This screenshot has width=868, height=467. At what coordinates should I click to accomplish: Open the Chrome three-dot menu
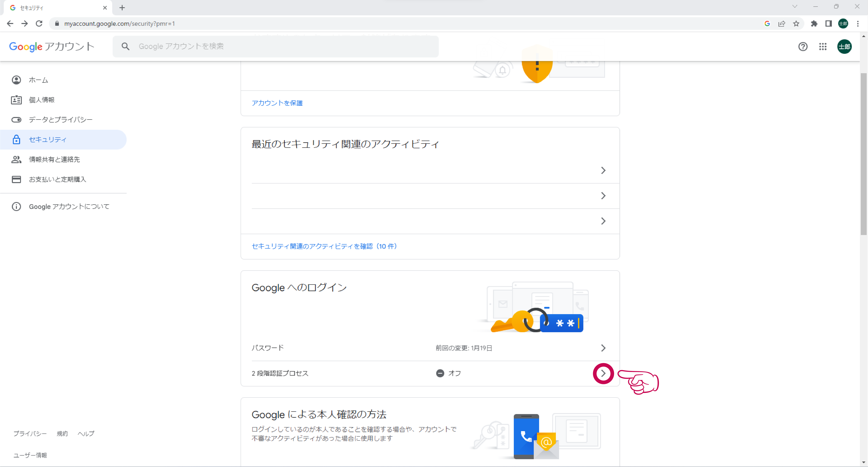coord(858,24)
